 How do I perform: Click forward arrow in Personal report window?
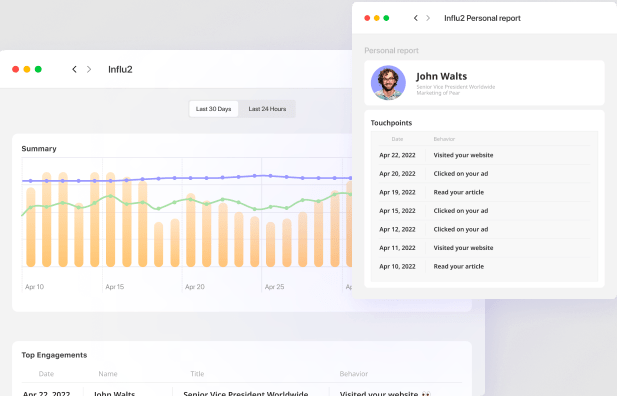point(428,18)
